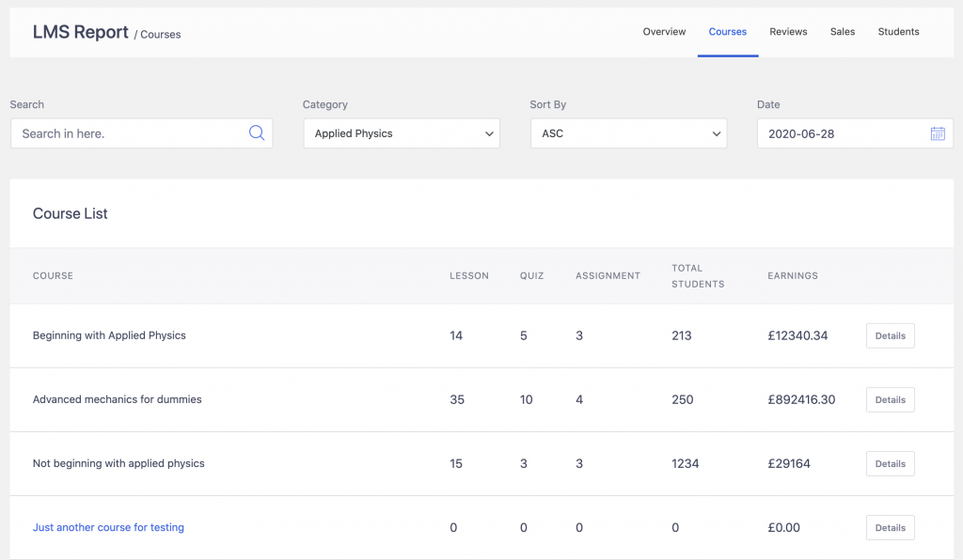
Task: View Details for Beginning with Applied Physics
Action: pos(890,335)
